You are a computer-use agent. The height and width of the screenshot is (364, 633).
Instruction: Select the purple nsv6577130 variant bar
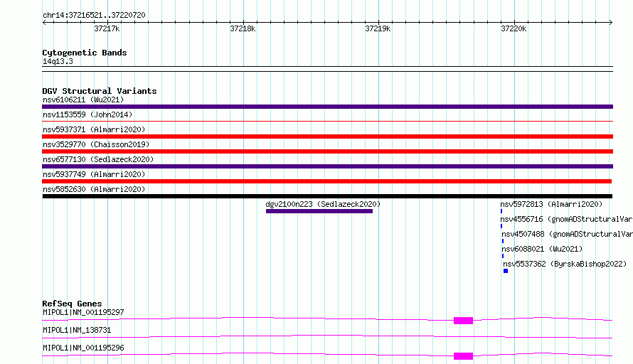(327, 166)
